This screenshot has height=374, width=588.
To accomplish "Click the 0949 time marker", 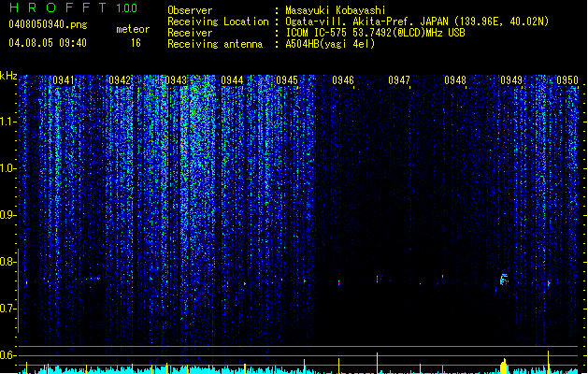I will [511, 80].
